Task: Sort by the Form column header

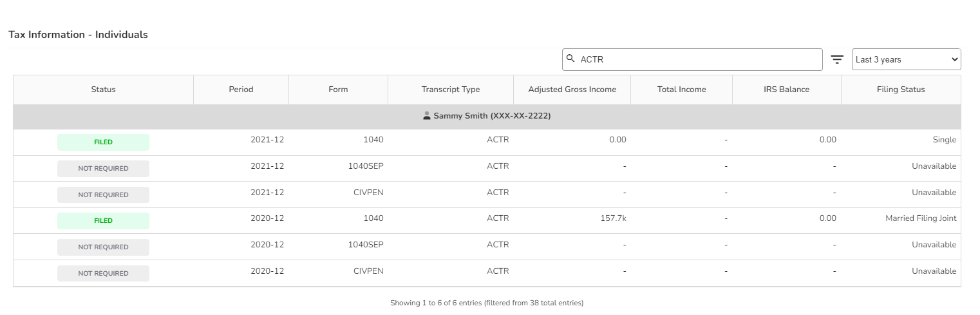Action: pyautogui.click(x=338, y=90)
